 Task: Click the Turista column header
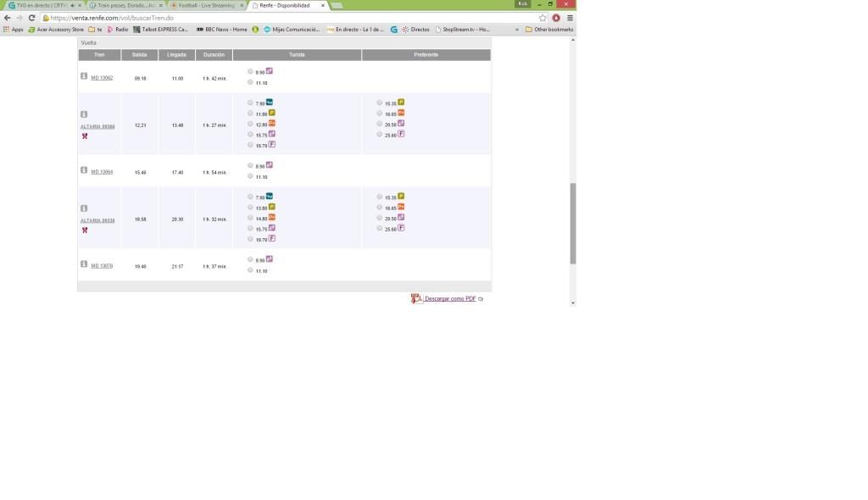tap(297, 55)
